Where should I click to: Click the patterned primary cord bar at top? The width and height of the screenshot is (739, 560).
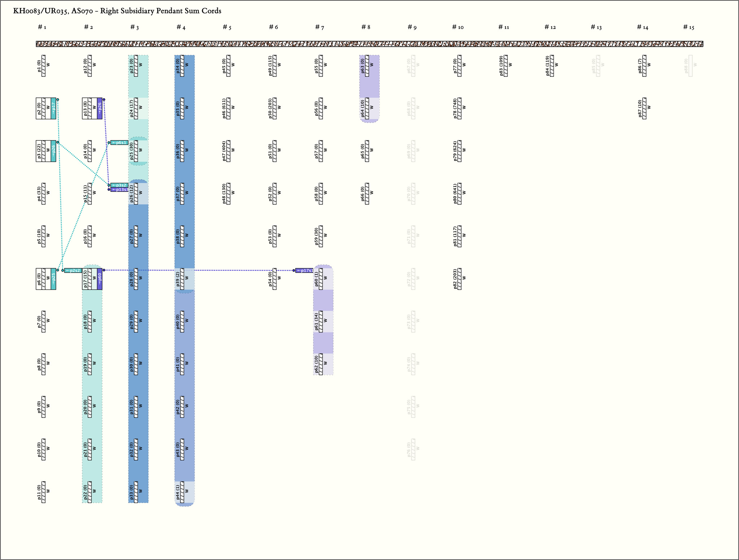[x=369, y=44]
